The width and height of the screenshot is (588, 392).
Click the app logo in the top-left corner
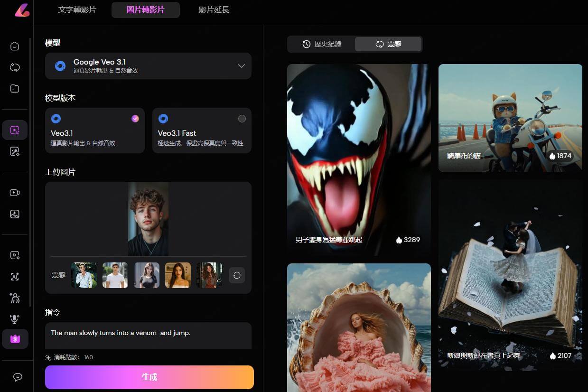(22, 10)
